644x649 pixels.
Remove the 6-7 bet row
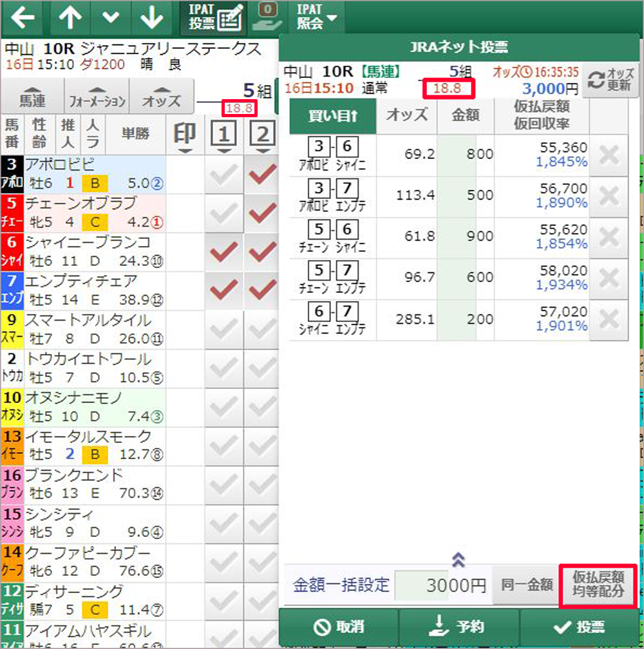point(609,319)
